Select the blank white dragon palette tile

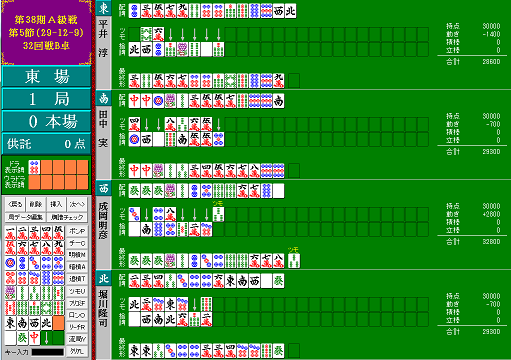pos(10,338)
